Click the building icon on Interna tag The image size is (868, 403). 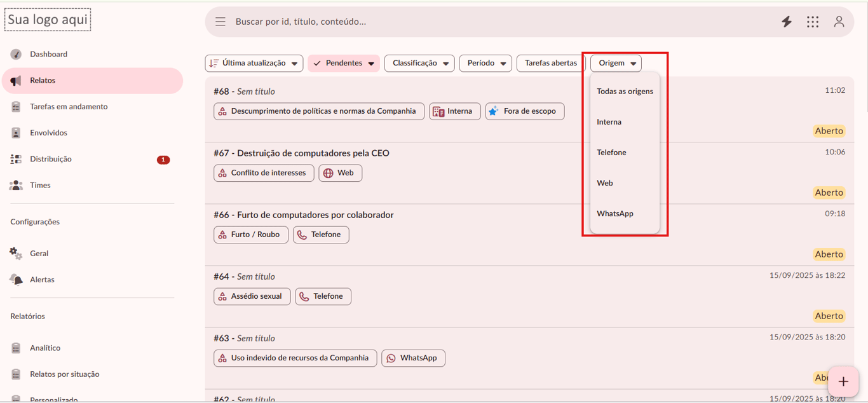point(438,111)
